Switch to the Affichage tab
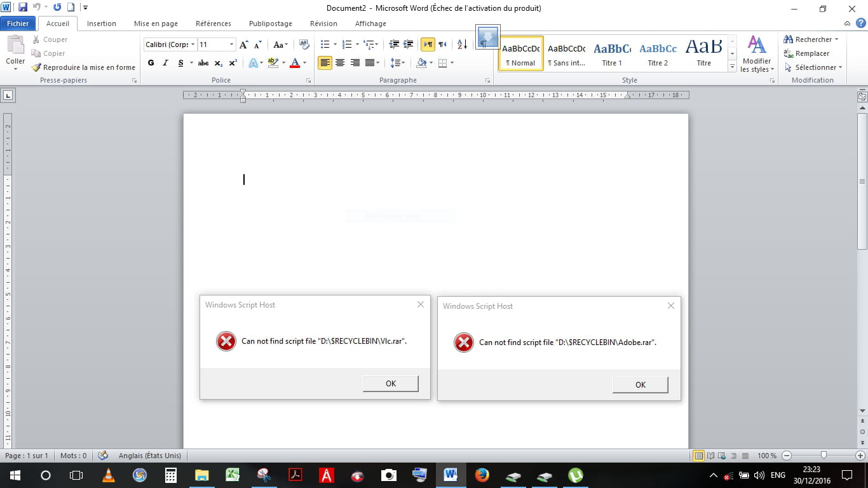 (x=370, y=24)
